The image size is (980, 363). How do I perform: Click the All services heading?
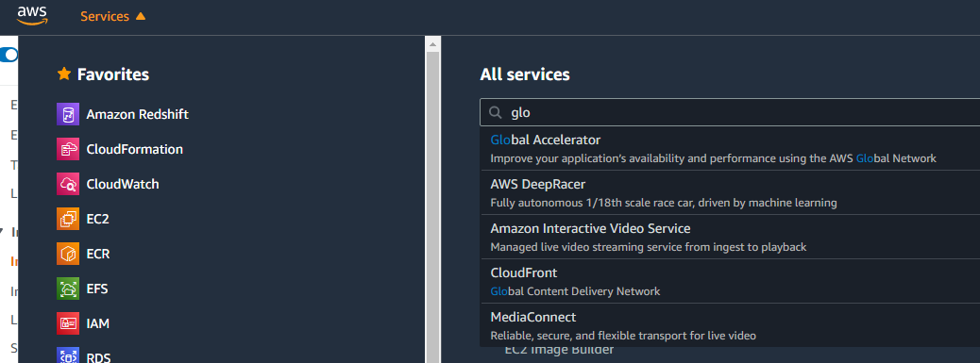pos(525,74)
